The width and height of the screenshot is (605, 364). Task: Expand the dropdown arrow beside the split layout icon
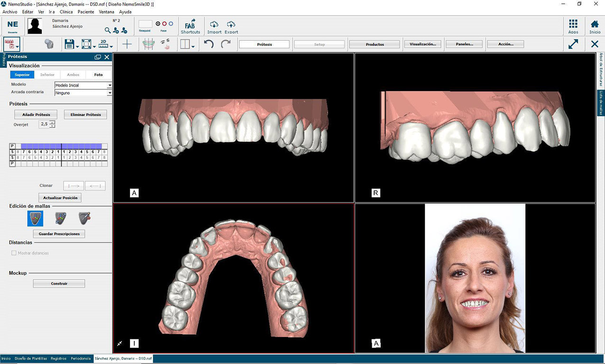click(192, 46)
